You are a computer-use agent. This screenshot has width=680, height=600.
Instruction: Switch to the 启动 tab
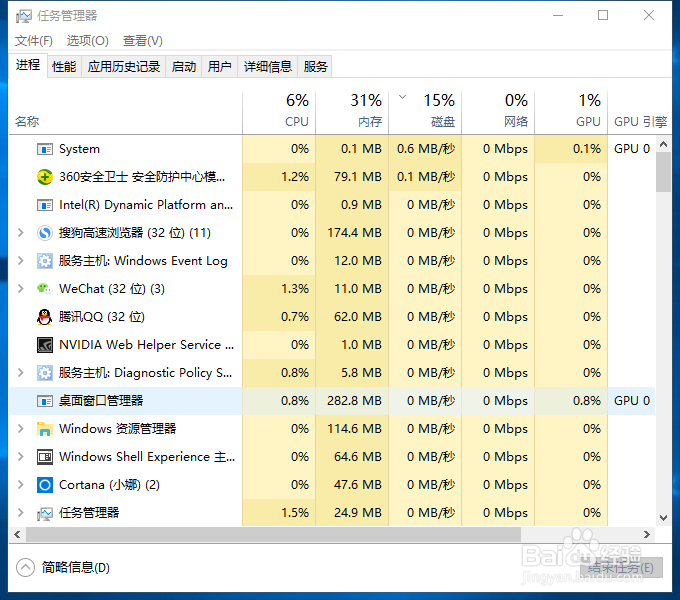(x=183, y=67)
